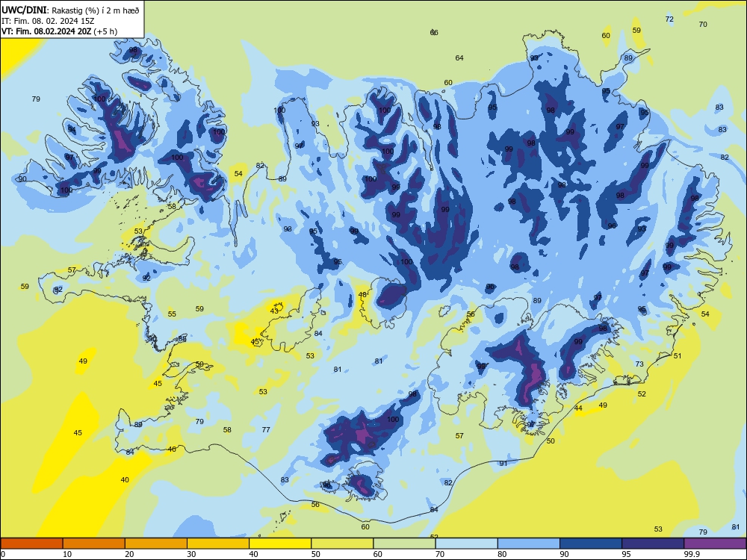
Task: Click the map value '48' near the lake
Action: 362,295
